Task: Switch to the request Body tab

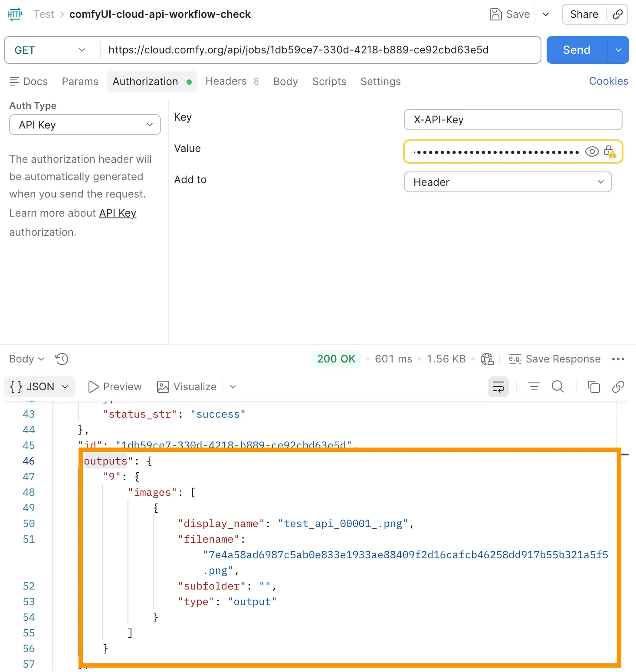Action: click(x=285, y=81)
